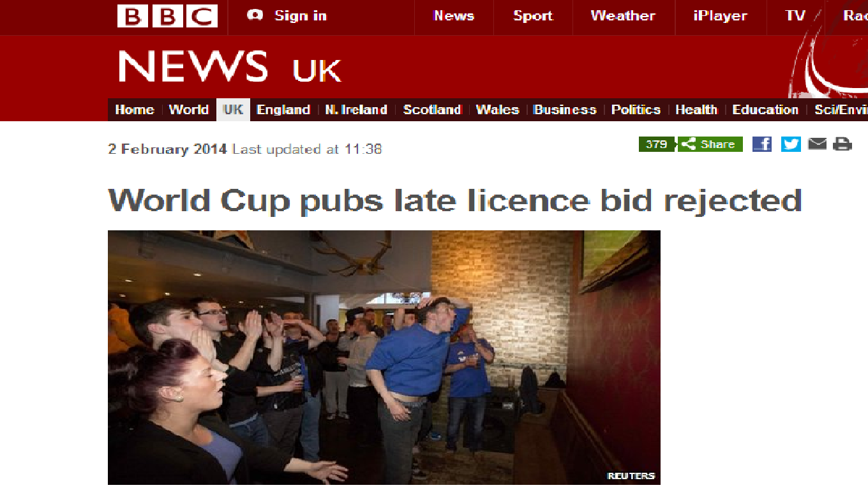This screenshot has height=490, width=868.
Task: Click the BBC logo blocks
Action: click(167, 16)
